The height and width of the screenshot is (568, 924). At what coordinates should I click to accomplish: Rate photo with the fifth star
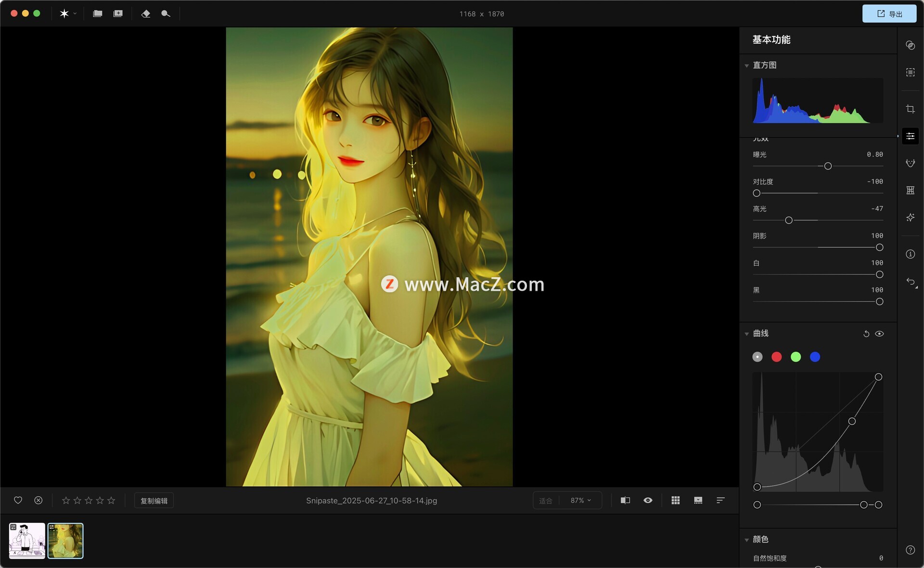point(111,500)
